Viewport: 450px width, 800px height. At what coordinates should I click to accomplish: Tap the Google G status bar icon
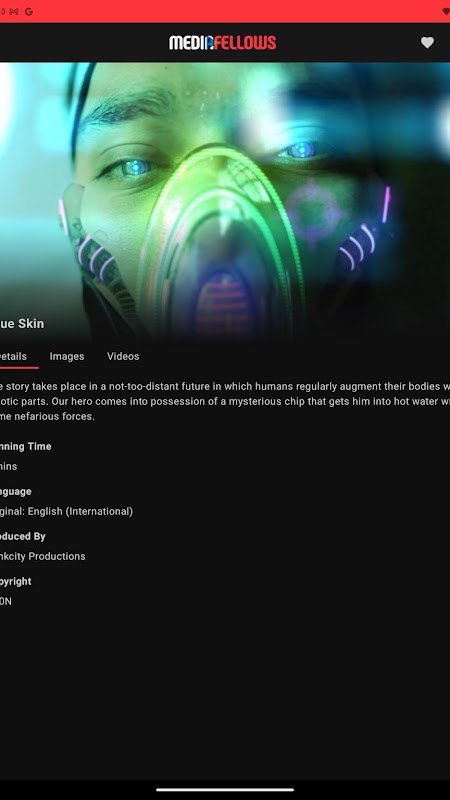[x=29, y=11]
